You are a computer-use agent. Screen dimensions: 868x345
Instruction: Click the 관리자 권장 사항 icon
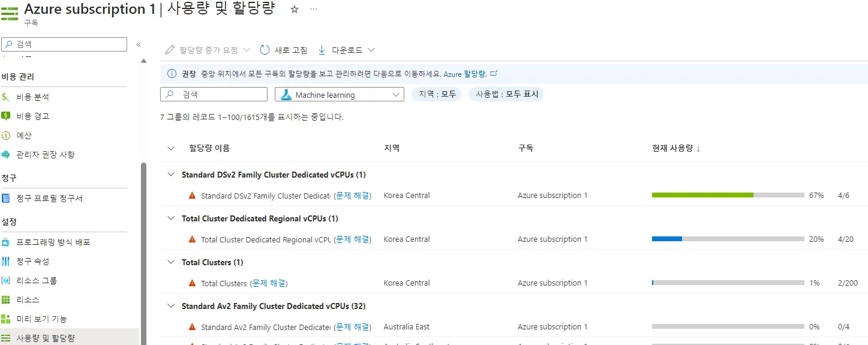6,154
